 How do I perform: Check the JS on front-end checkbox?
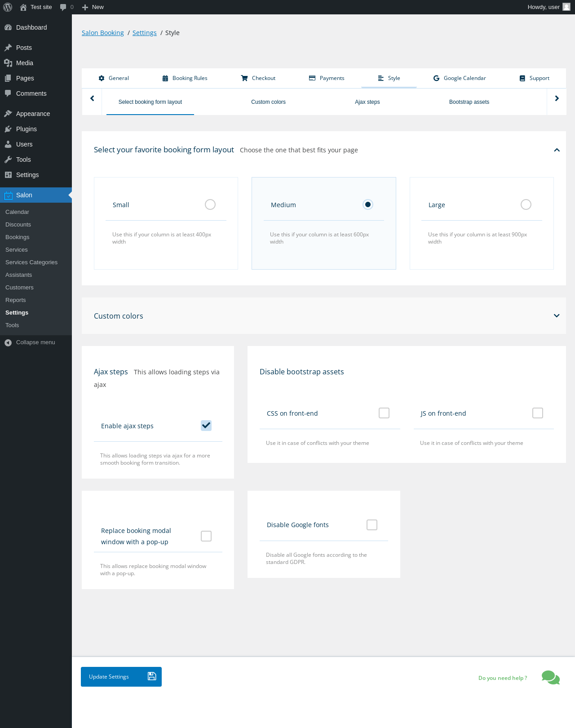click(538, 413)
